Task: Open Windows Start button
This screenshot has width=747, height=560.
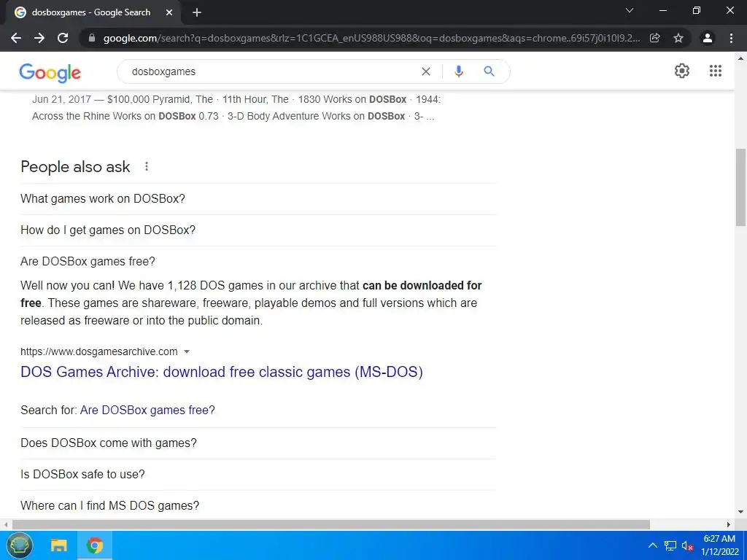Action: (x=19, y=545)
